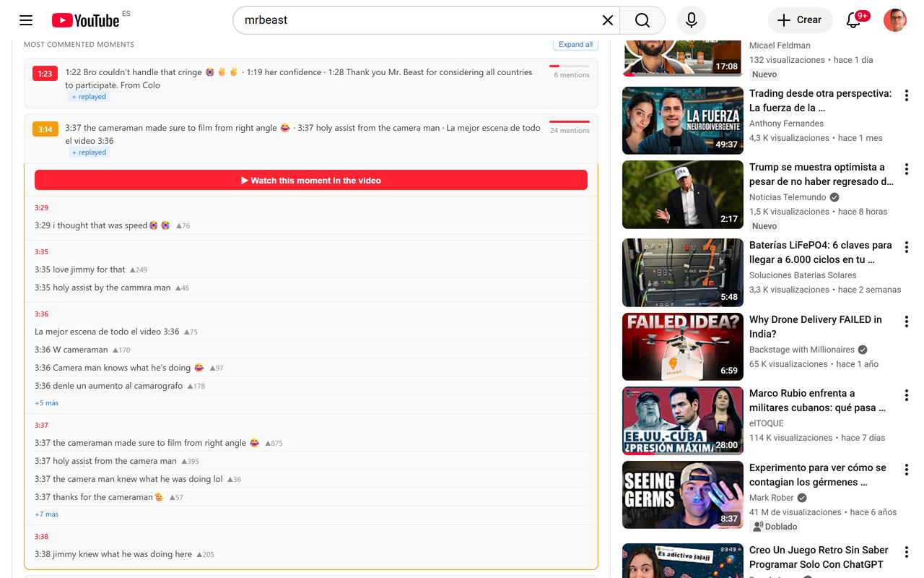Open video title Marco Rubio enfrenta a militares
Screen dimensions: 924x578
[818, 400]
